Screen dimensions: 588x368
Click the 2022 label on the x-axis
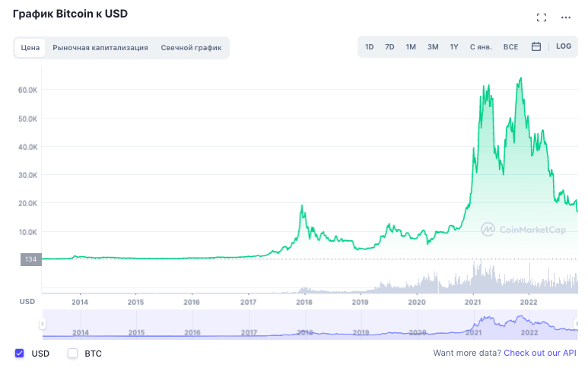pos(529,302)
